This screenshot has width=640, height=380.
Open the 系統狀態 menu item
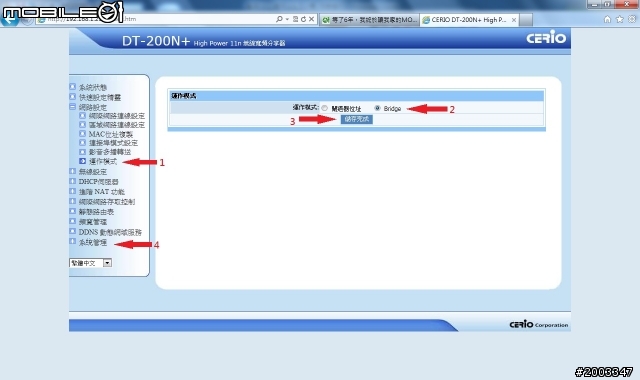pyautogui.click(x=93, y=87)
